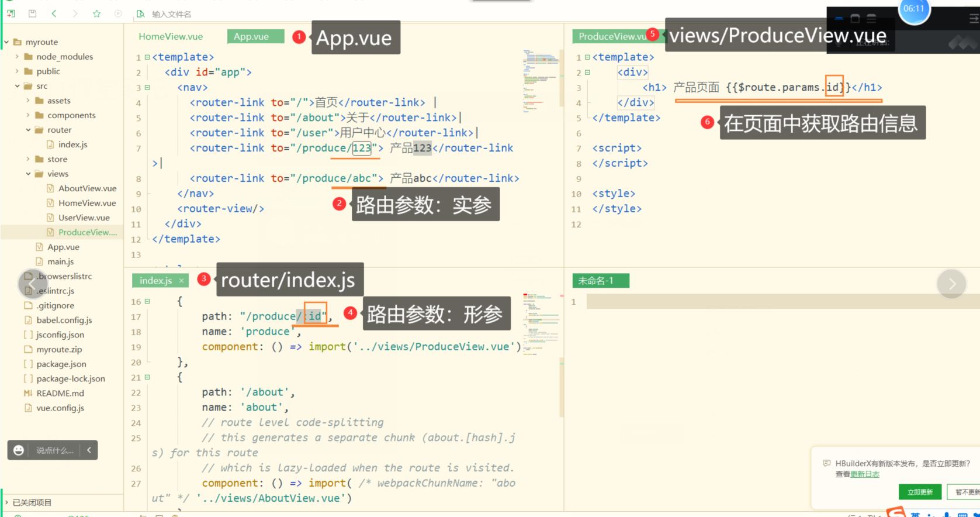Fold the route object at index.js line 16
Screen dimensions: 980x517
coord(147,302)
